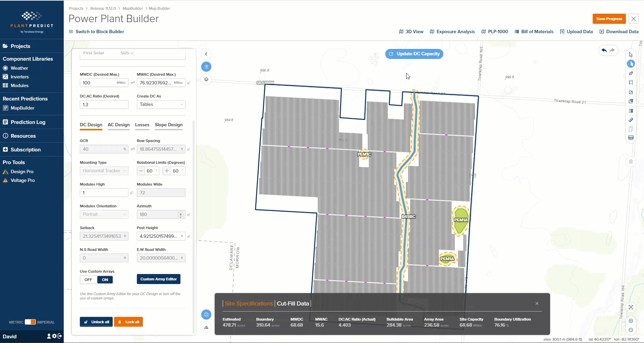
Task: Open the Modules Orientation dropdown
Action: [x=104, y=214]
